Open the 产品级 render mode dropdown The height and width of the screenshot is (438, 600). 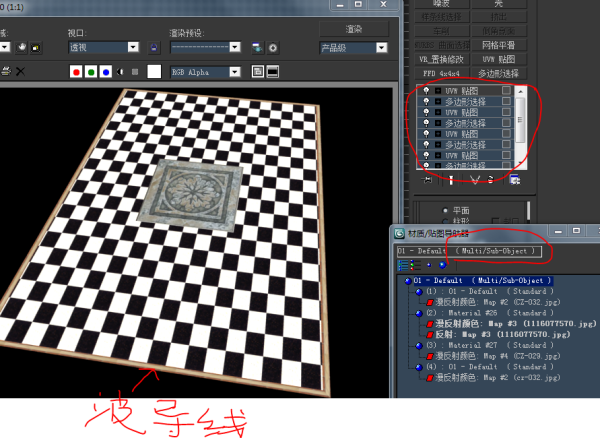354,47
